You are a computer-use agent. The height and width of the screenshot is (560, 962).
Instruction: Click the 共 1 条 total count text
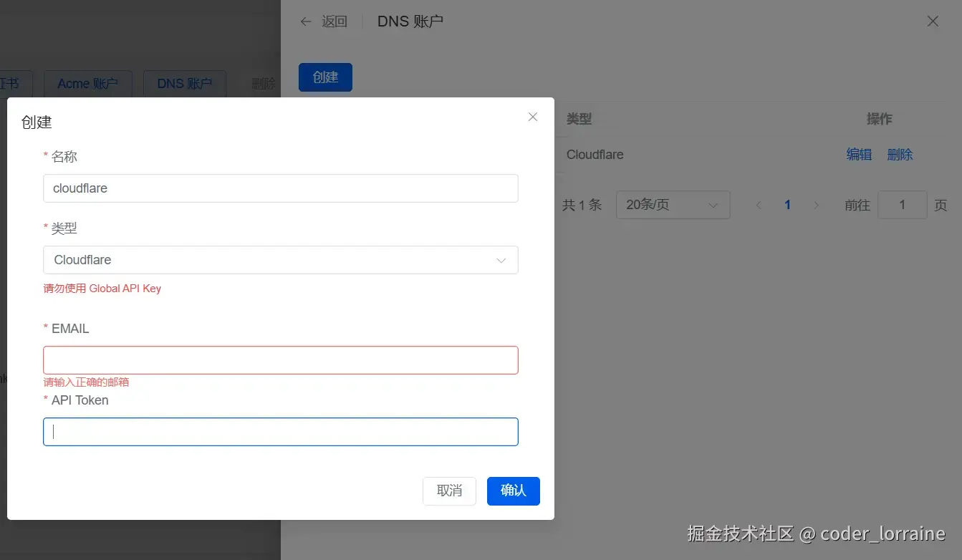click(582, 206)
